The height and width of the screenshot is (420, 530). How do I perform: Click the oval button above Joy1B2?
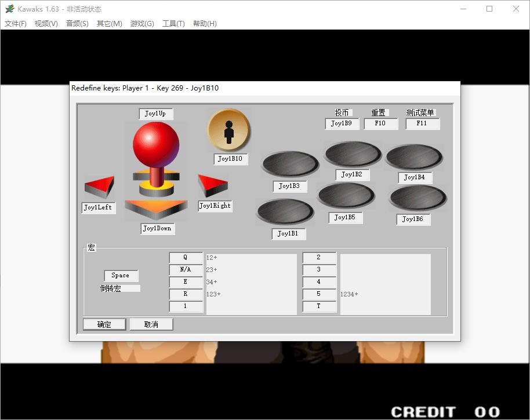pyautogui.click(x=353, y=154)
